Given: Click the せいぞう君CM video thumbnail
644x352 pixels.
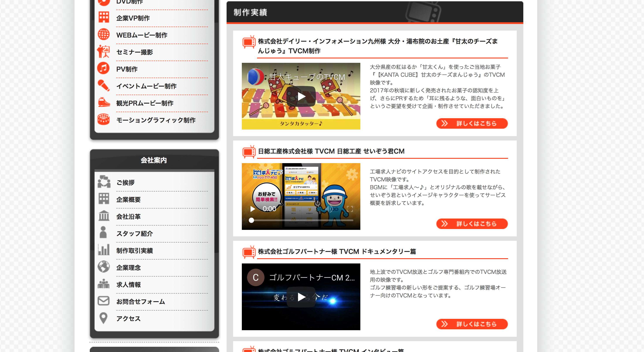Looking at the screenshot, I should [301, 196].
